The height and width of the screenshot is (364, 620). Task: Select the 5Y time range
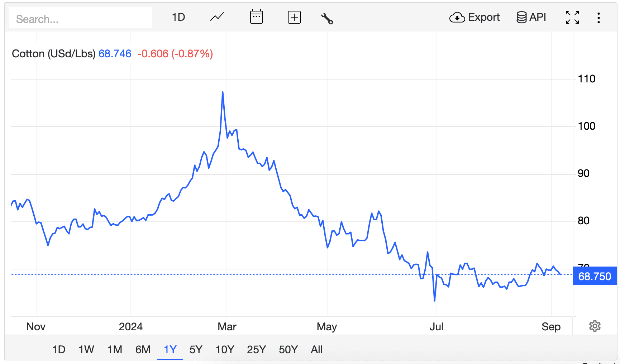pyautogui.click(x=196, y=349)
